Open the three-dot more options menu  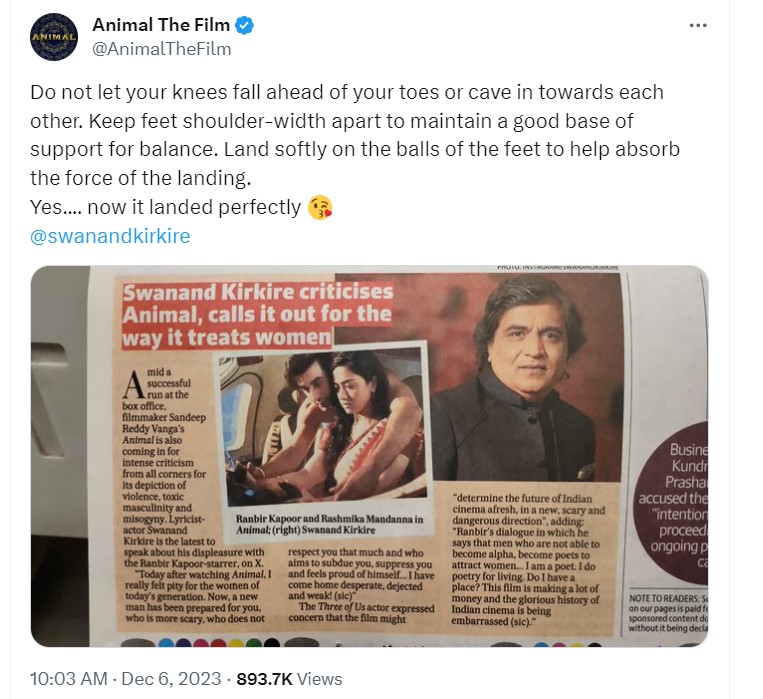[x=698, y=25]
